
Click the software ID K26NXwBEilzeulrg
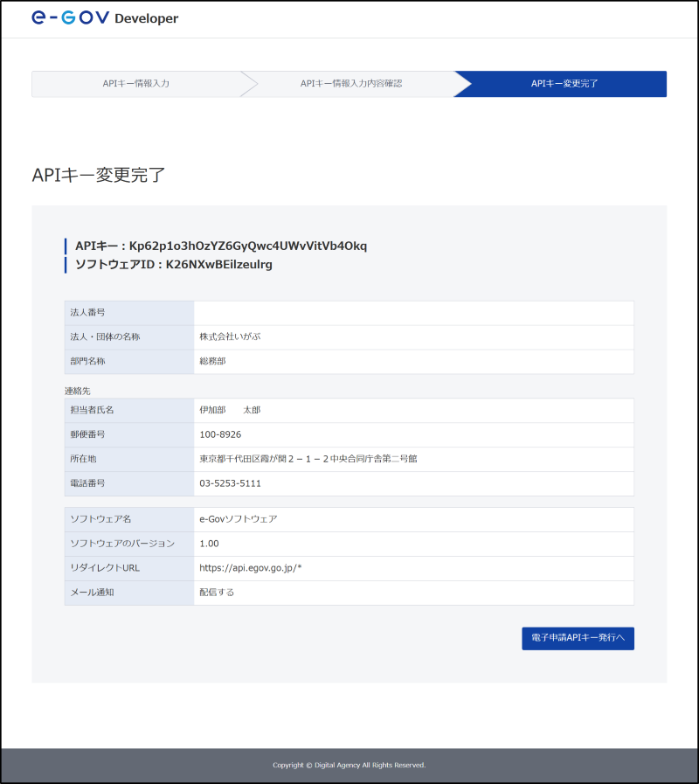[219, 265]
